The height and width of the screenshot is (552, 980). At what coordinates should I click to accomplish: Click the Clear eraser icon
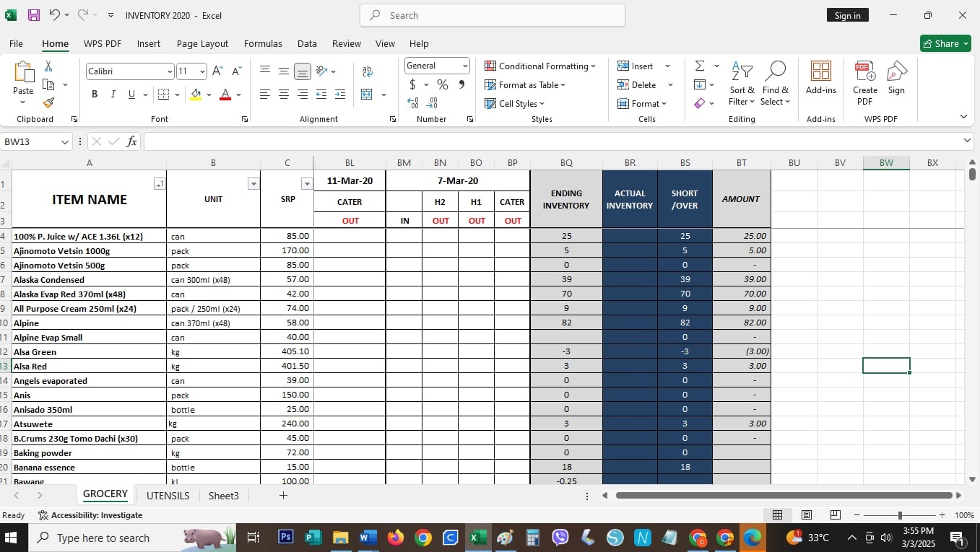tap(700, 103)
